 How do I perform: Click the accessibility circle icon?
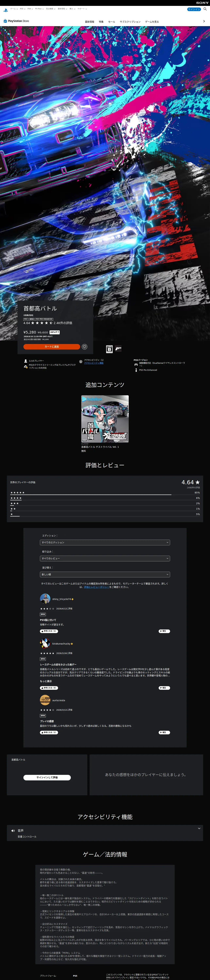pos(81,361)
